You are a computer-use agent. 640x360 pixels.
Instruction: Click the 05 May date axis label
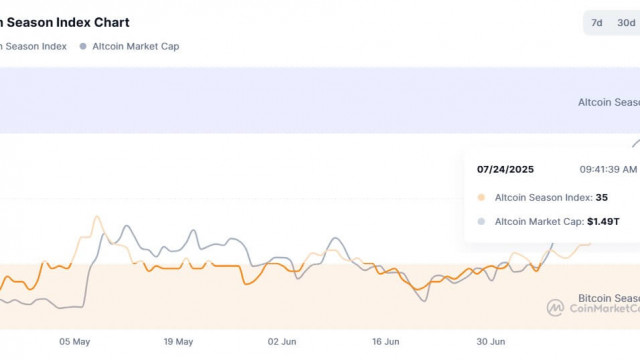(75, 342)
